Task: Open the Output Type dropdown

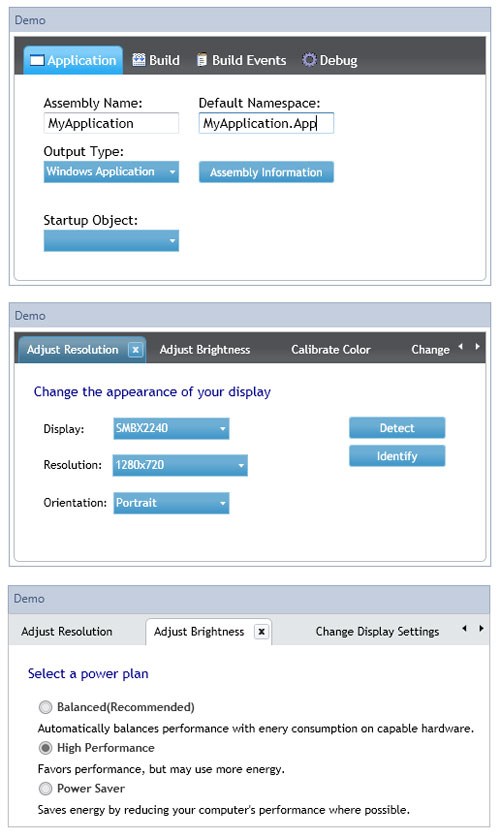Action: 111,172
